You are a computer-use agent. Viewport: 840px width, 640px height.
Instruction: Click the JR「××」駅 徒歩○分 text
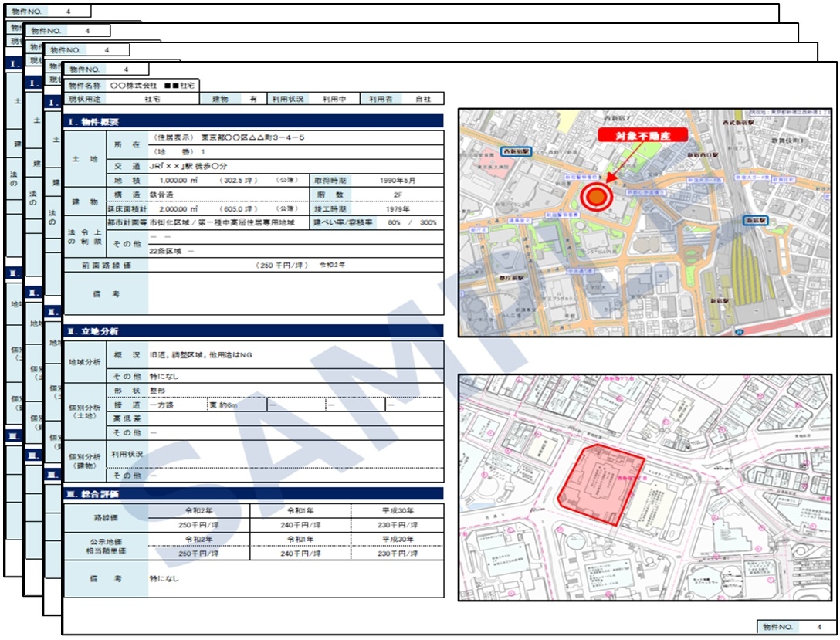[x=188, y=166]
